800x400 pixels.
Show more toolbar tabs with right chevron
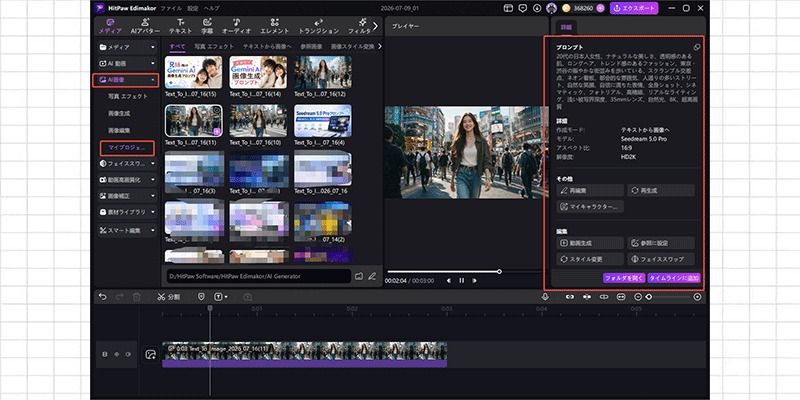point(376,26)
